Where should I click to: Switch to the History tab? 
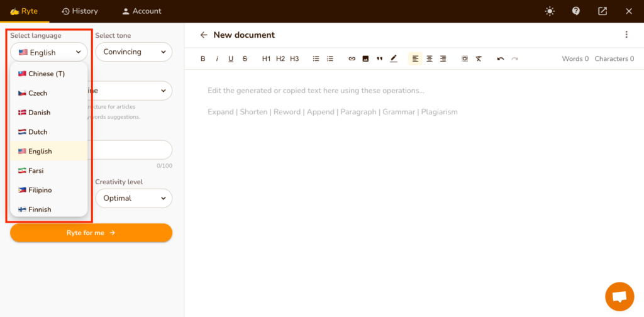(80, 11)
